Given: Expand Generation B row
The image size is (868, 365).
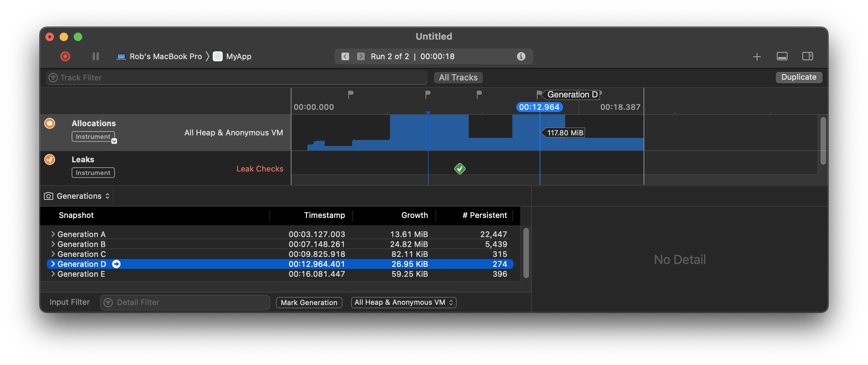Looking at the screenshot, I should [x=53, y=244].
